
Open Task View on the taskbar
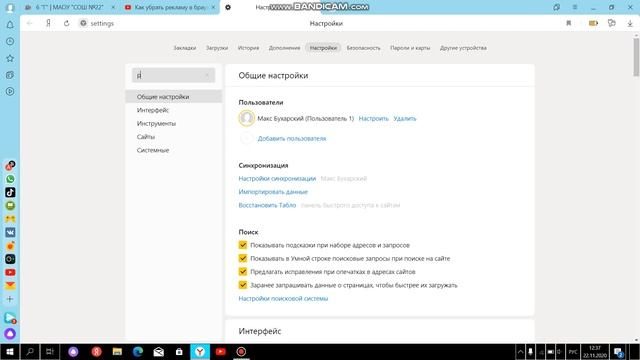click(x=50, y=352)
